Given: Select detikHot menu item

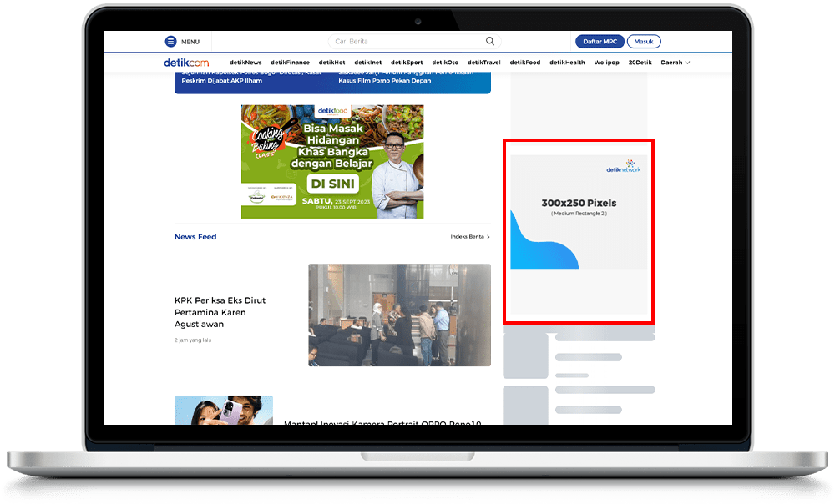Looking at the screenshot, I should [331, 63].
